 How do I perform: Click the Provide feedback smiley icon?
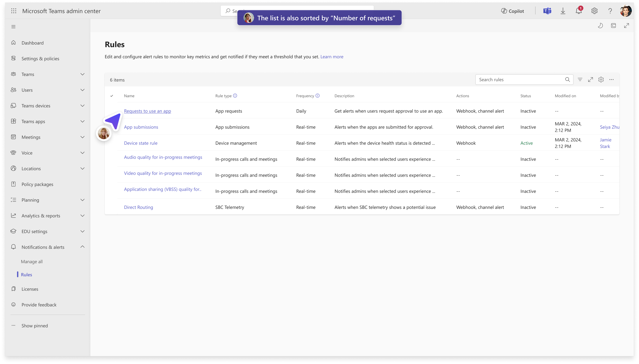tap(14, 304)
